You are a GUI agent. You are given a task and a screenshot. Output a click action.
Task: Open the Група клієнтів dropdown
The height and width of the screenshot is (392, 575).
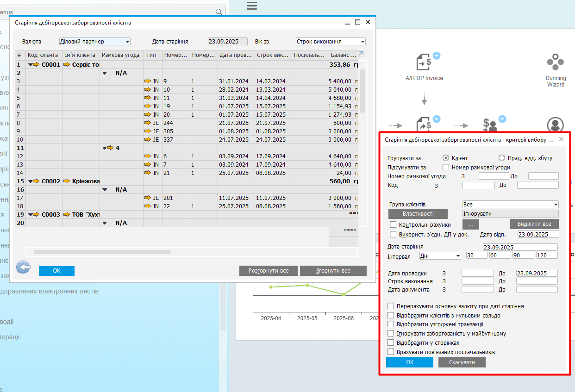point(510,205)
